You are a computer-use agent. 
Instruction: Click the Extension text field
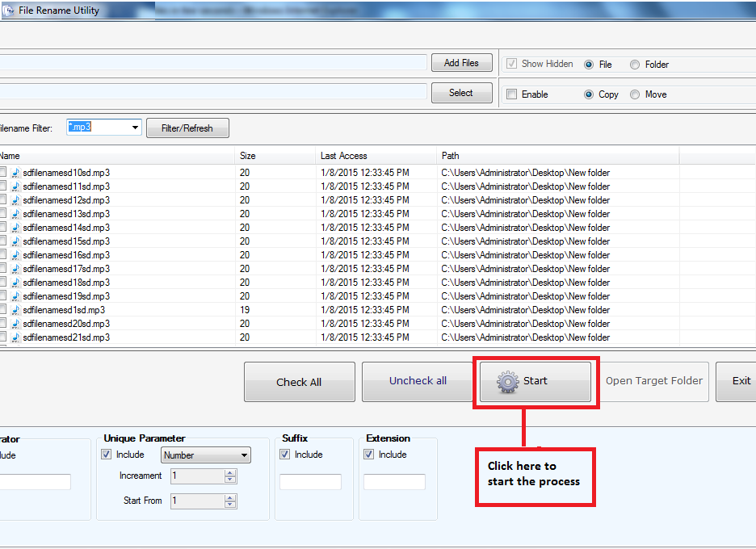click(394, 482)
